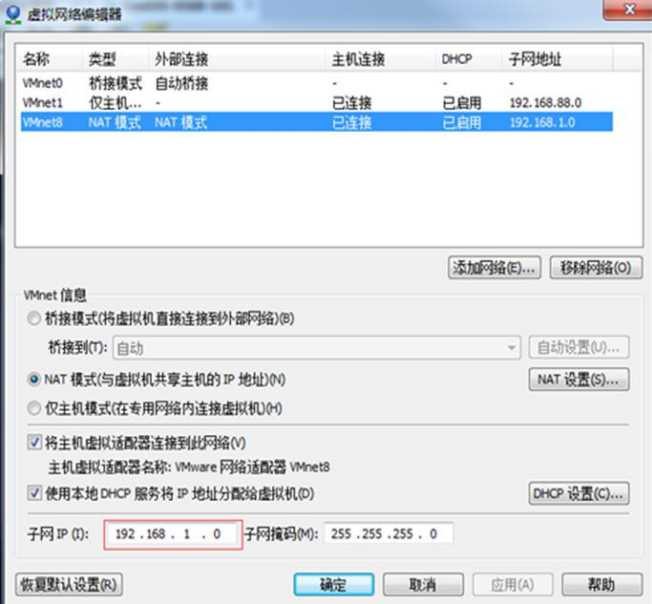
Task: Open NAT 设置(S)... dialog
Action: [579, 380]
